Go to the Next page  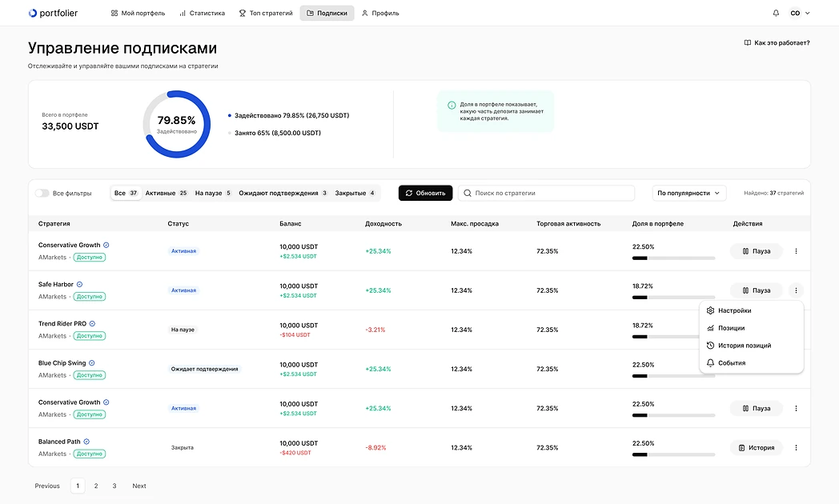pyautogui.click(x=139, y=486)
